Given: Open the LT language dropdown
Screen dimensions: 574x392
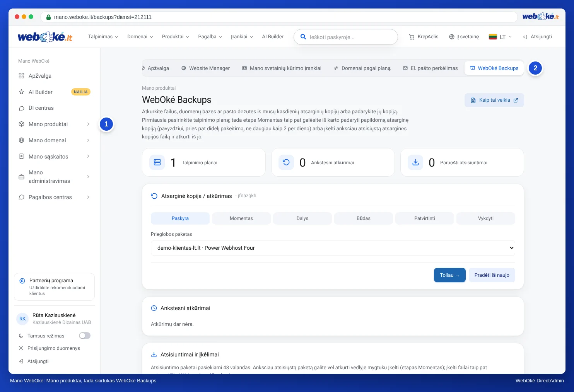Looking at the screenshot, I should click(501, 37).
